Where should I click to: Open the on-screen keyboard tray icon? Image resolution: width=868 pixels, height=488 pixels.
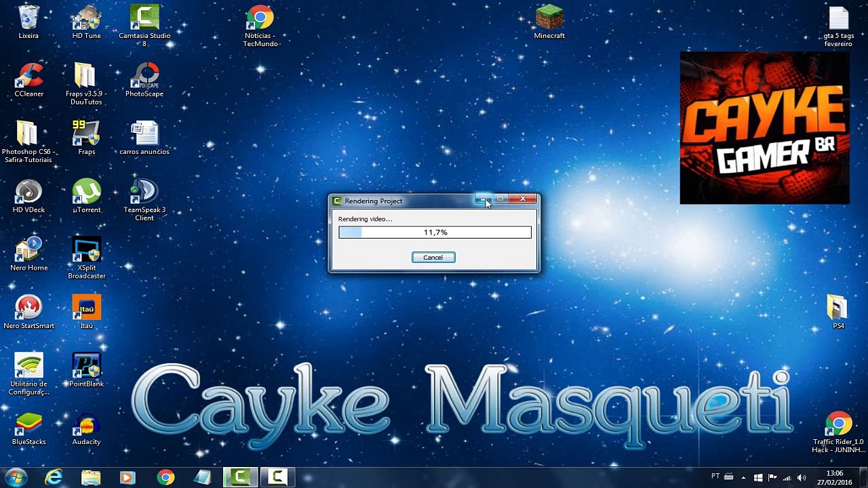tap(729, 477)
